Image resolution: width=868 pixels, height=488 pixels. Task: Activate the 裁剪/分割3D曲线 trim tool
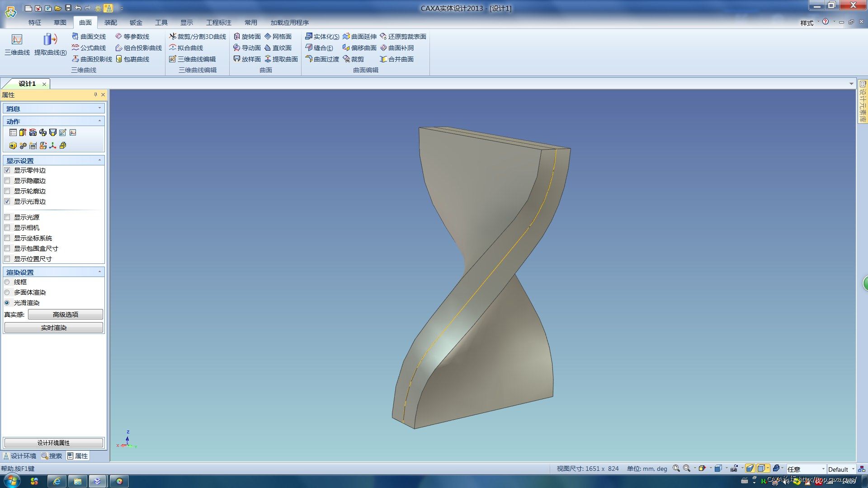click(x=198, y=37)
